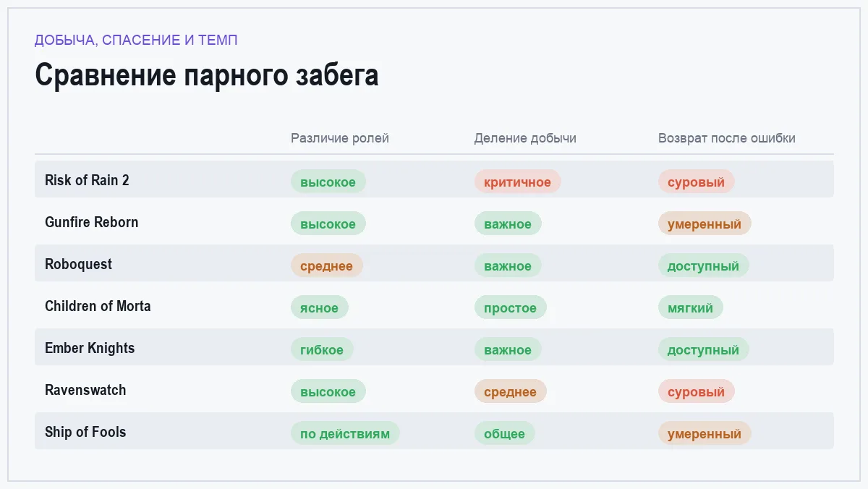
Task: Click the row name "Ember Knights"
Action: pyautogui.click(x=90, y=348)
